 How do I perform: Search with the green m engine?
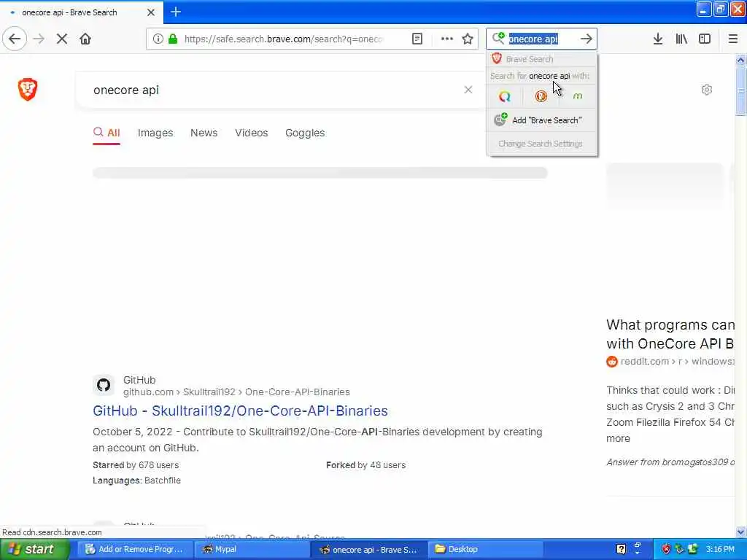578,97
